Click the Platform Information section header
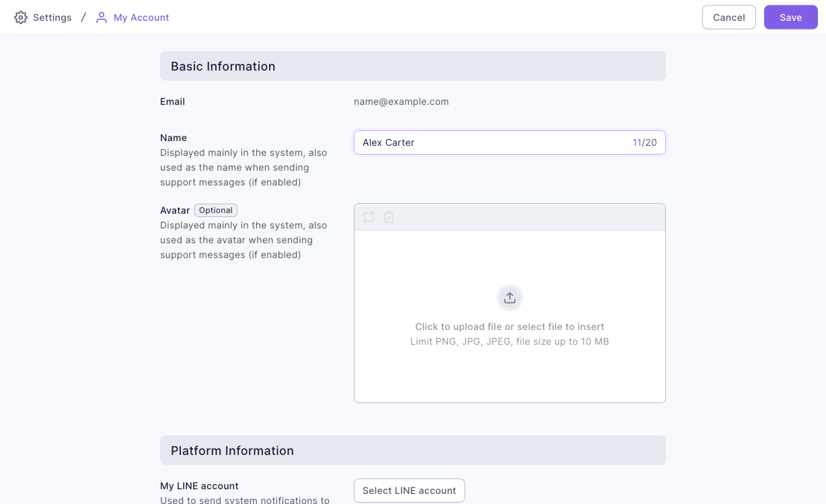Screen dimensions: 826x504 (413, 450)
